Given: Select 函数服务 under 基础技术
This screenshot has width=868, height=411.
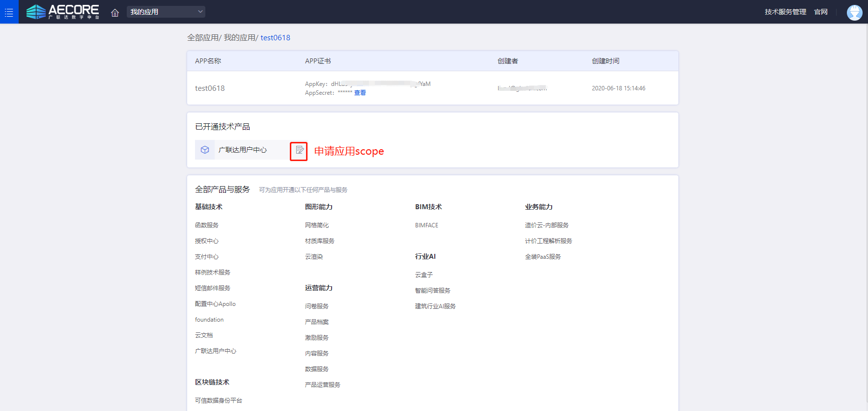Looking at the screenshot, I should point(207,225).
